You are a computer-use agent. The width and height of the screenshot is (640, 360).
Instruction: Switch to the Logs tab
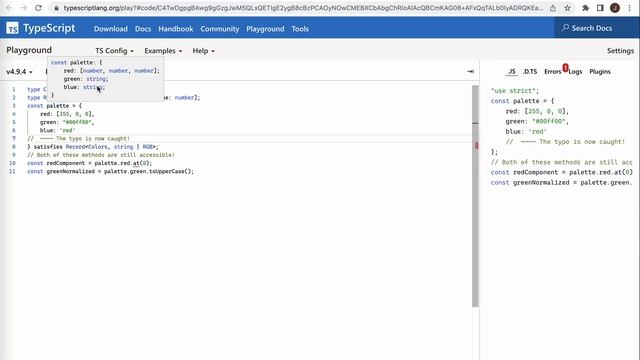(575, 71)
